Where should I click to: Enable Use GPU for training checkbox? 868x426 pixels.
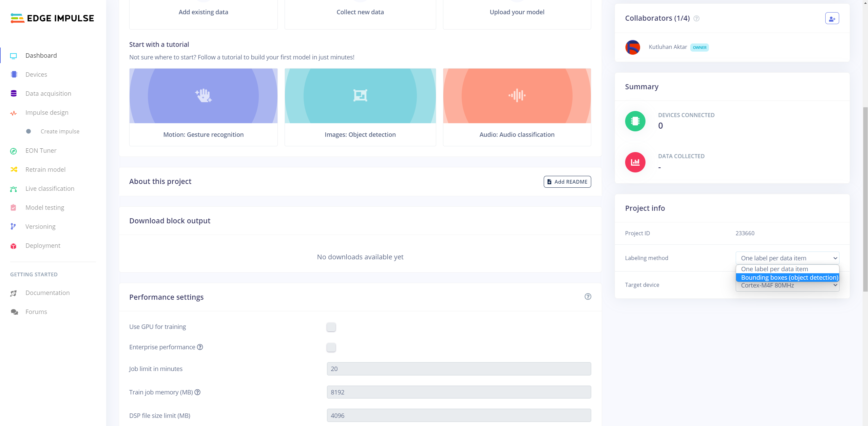coord(331,327)
